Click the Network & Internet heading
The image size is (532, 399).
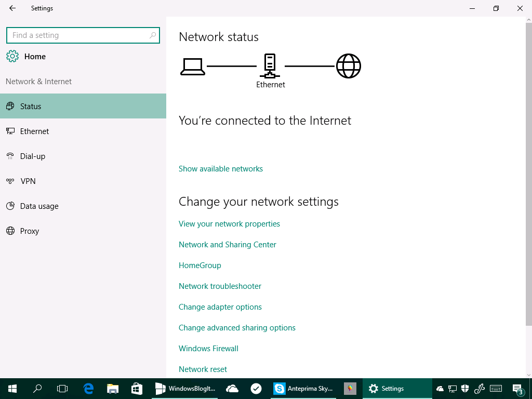pyautogui.click(x=38, y=82)
